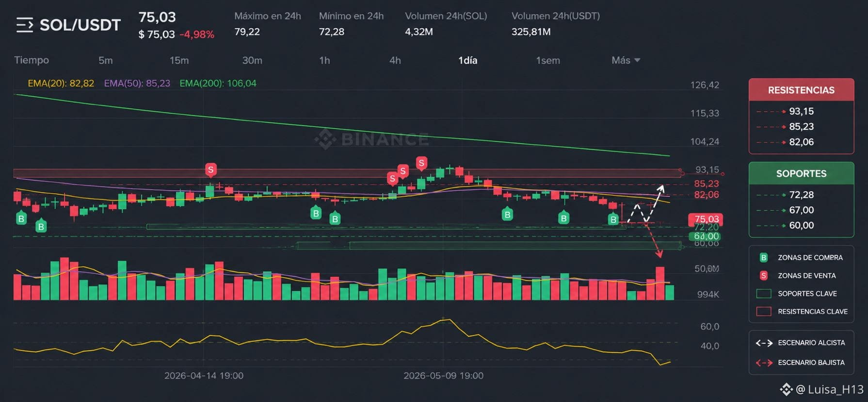Click the RSI 60,0 axis label
868x402 pixels.
click(709, 327)
